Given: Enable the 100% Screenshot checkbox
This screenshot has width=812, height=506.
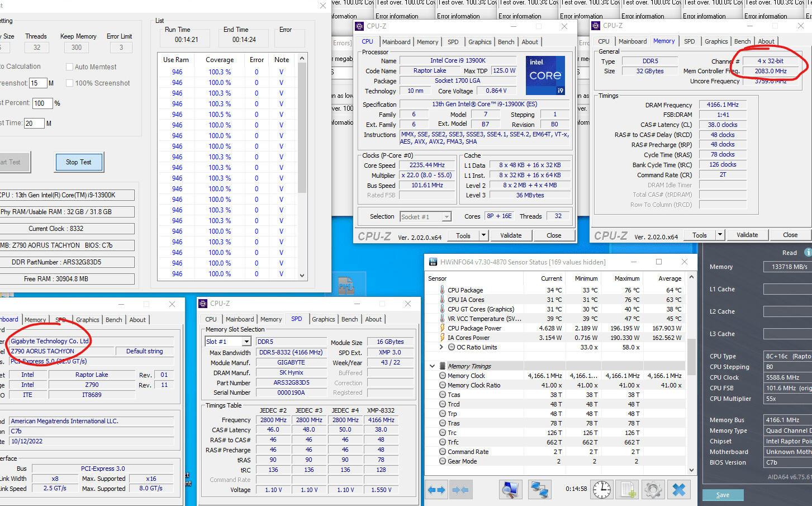Looking at the screenshot, I should pyautogui.click(x=70, y=83).
